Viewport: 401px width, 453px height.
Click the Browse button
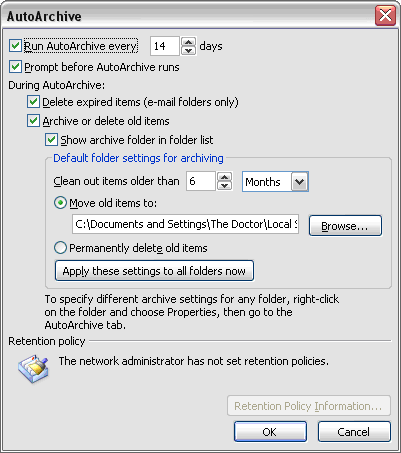pos(345,226)
